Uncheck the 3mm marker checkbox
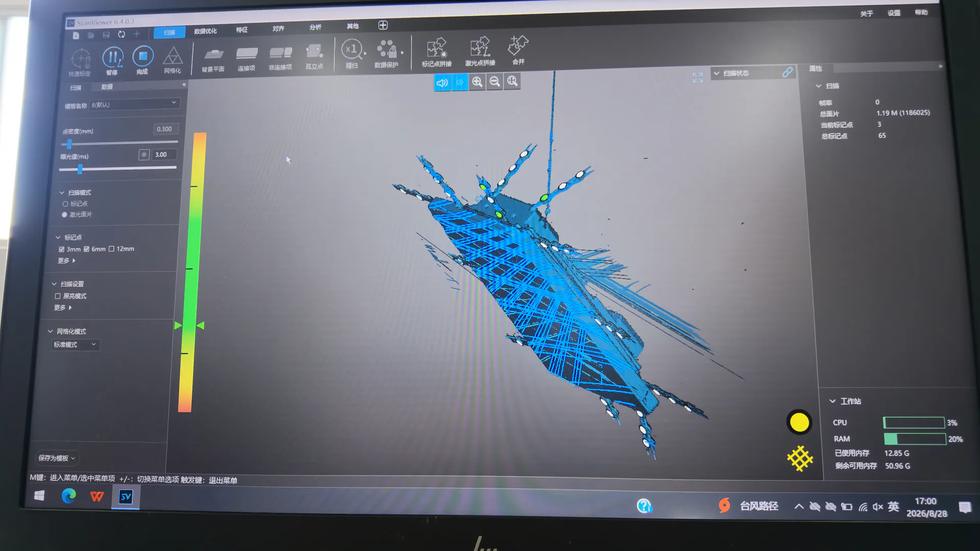This screenshot has width=980, height=551. (x=61, y=249)
